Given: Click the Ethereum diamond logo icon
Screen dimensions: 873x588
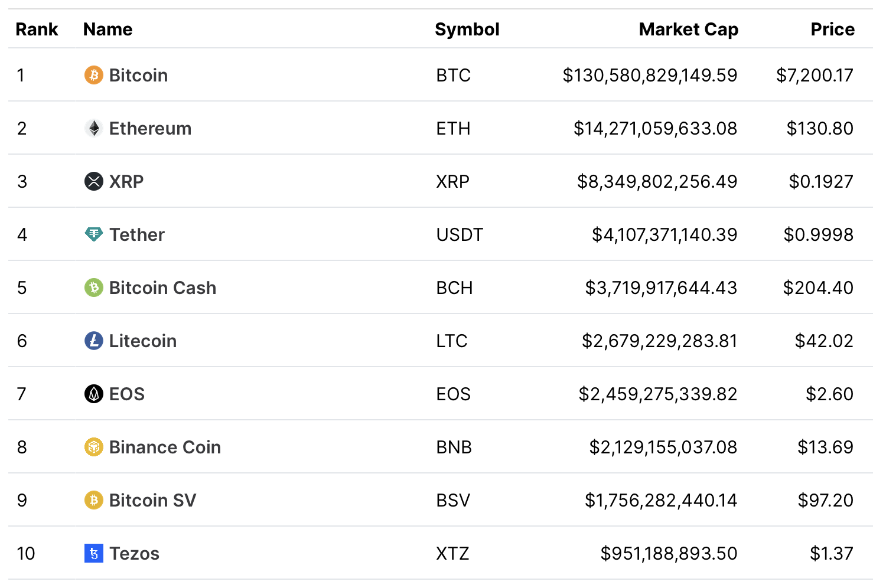Looking at the screenshot, I should pyautogui.click(x=93, y=128).
